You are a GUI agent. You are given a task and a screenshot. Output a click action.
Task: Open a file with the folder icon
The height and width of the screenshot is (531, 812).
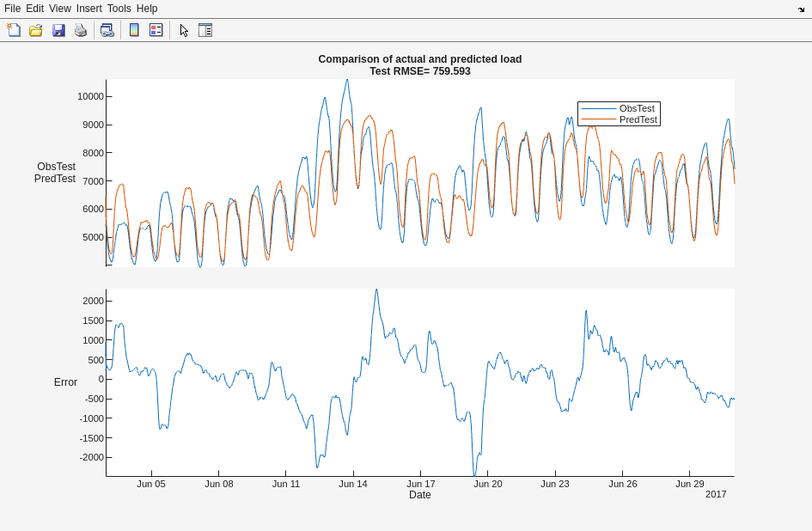35,30
